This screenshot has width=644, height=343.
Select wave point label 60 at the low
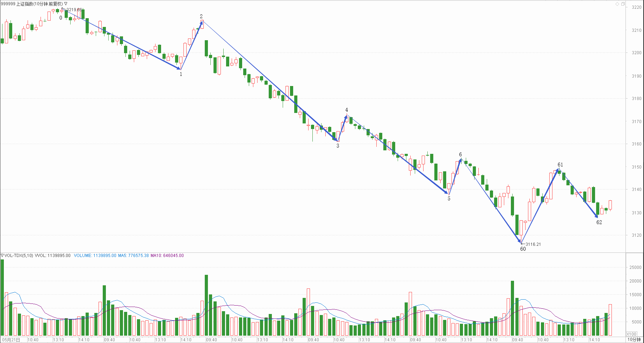pos(523,249)
